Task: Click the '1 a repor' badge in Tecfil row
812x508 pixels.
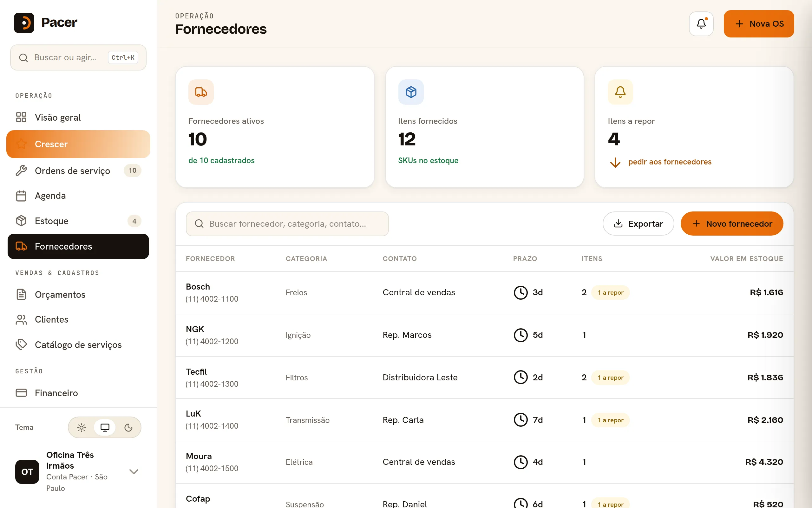Action: [x=610, y=377]
